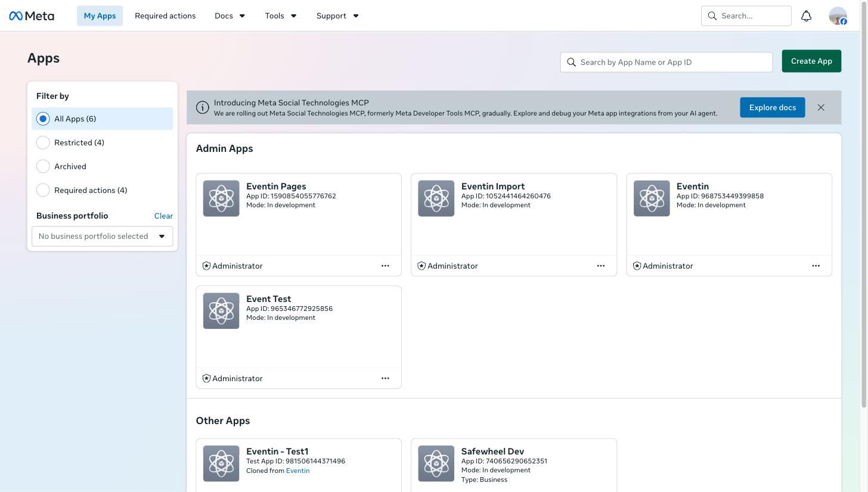Open the notifications bell
868x492 pixels.
click(x=806, y=16)
